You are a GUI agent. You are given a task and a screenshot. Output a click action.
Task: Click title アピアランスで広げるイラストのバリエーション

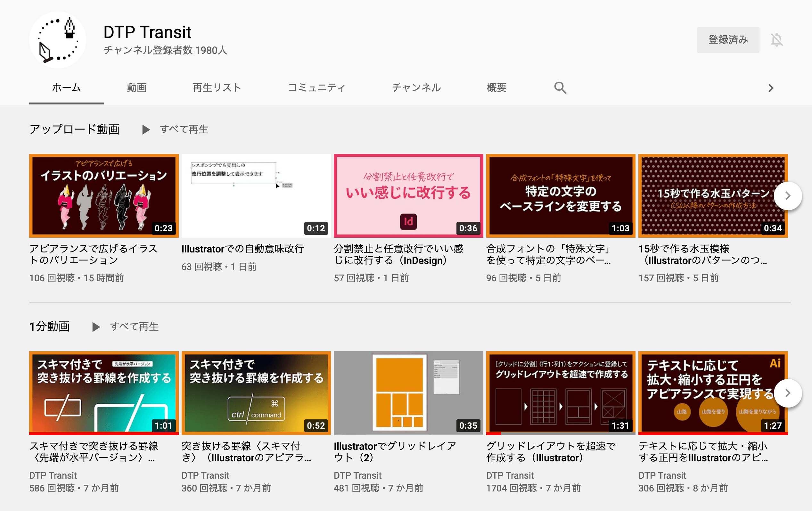coord(93,255)
